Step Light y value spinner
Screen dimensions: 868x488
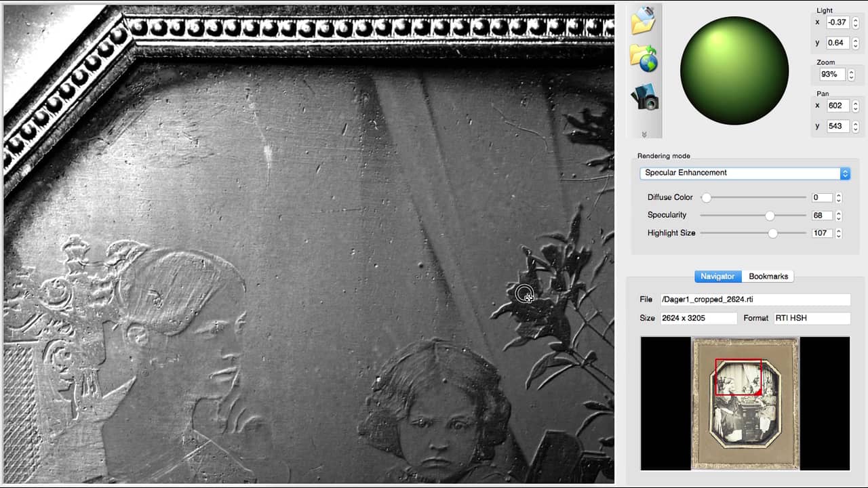coord(855,43)
